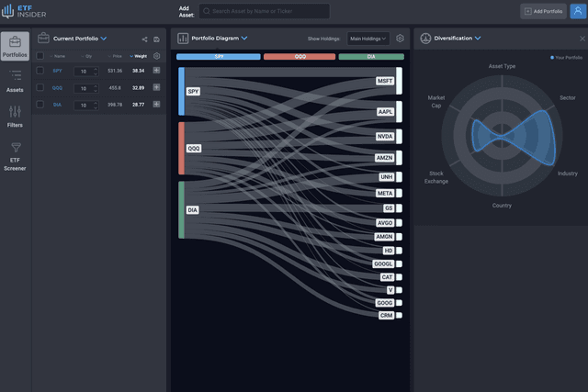Check the SPY row checkbox

pyautogui.click(x=40, y=71)
